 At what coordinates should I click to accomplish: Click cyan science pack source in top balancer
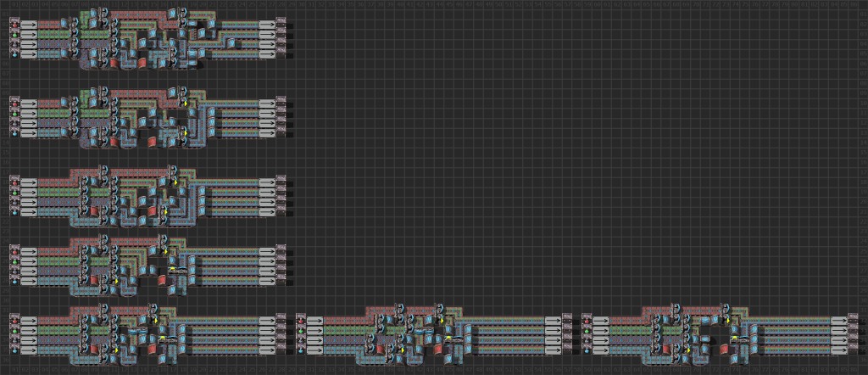click(15, 54)
